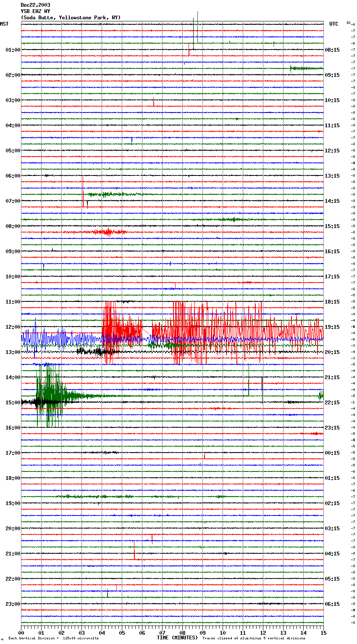This screenshot has width=357, height=644.
Task: Click the '15:15' UTC time label
Action: click(x=332, y=226)
